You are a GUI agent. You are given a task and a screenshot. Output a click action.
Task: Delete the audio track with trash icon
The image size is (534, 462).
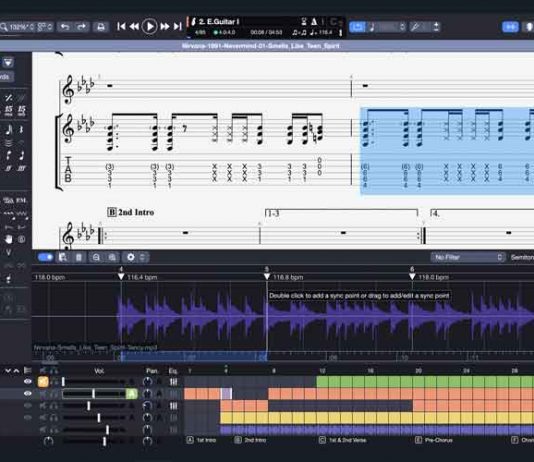[79, 257]
